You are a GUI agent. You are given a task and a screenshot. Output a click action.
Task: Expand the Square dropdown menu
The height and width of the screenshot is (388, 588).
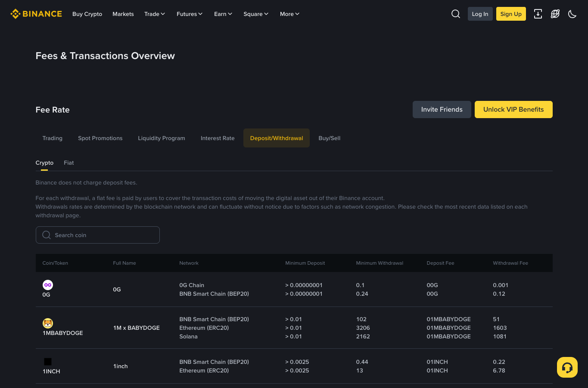tap(256, 14)
